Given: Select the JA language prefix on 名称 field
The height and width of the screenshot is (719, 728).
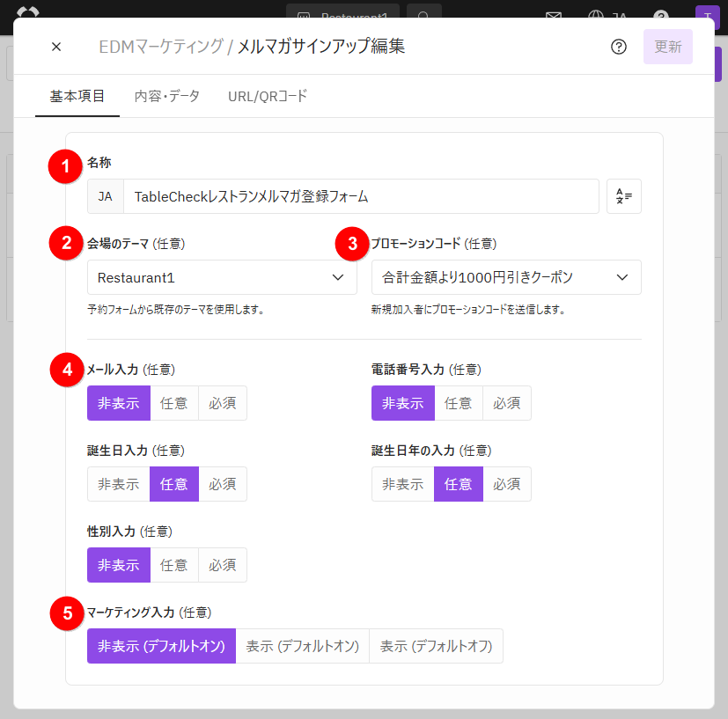Looking at the screenshot, I should pyautogui.click(x=106, y=196).
